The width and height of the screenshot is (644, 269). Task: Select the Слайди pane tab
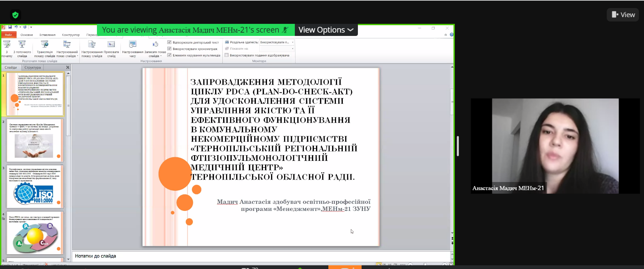pos(11,68)
